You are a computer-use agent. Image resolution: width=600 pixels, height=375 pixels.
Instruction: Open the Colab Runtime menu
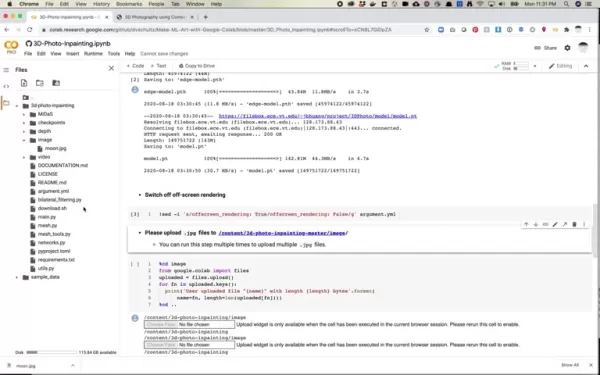tap(93, 54)
